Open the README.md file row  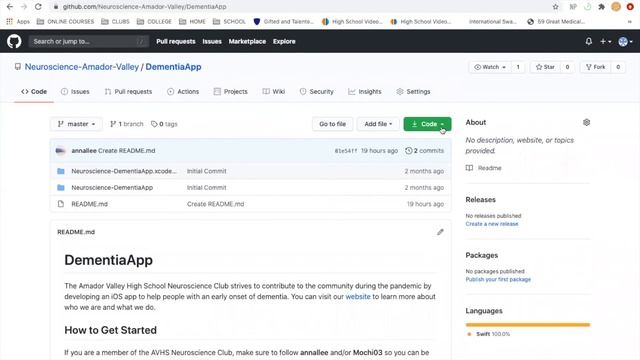point(251,204)
